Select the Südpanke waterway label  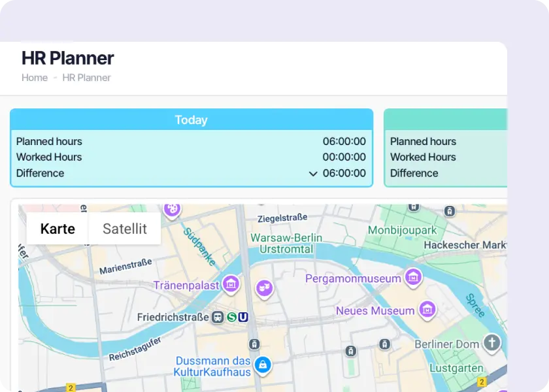[x=199, y=247]
